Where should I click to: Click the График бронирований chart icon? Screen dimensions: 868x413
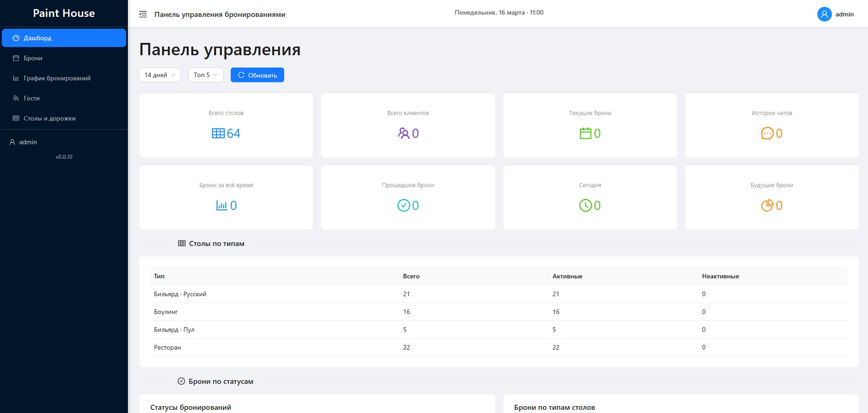(x=16, y=78)
